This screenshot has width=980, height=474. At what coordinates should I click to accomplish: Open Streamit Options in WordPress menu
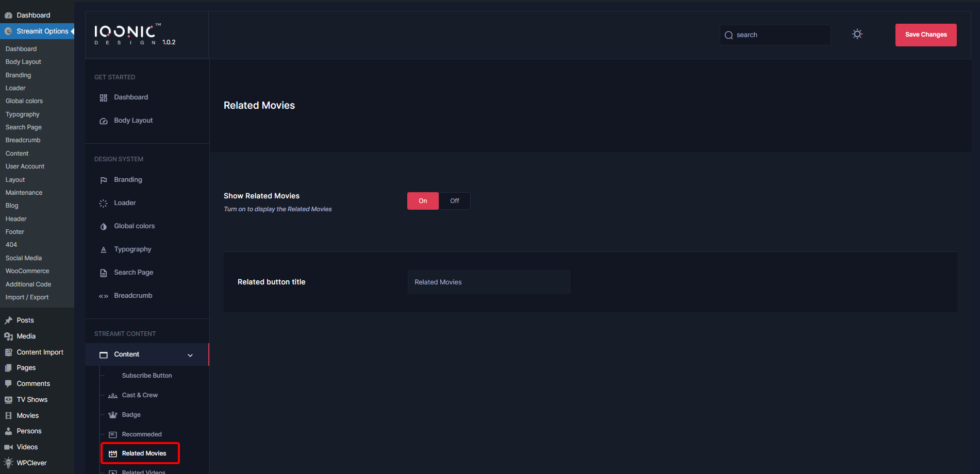coord(37,31)
